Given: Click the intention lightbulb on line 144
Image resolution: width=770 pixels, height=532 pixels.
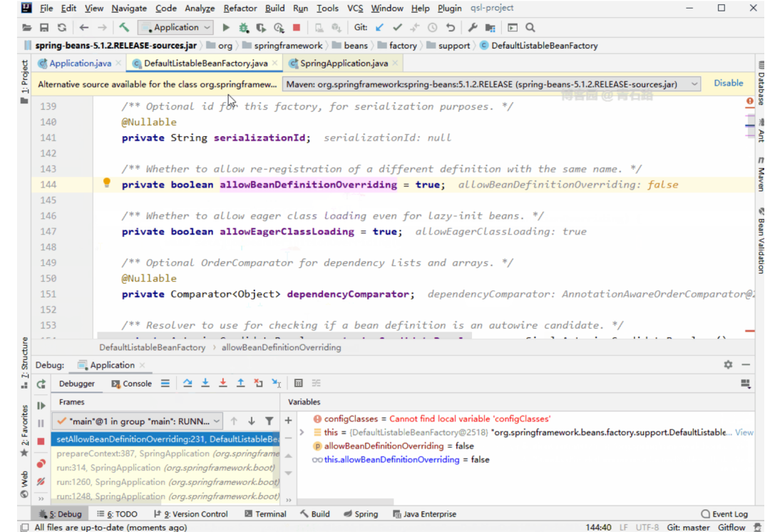Looking at the screenshot, I should pyautogui.click(x=106, y=183).
